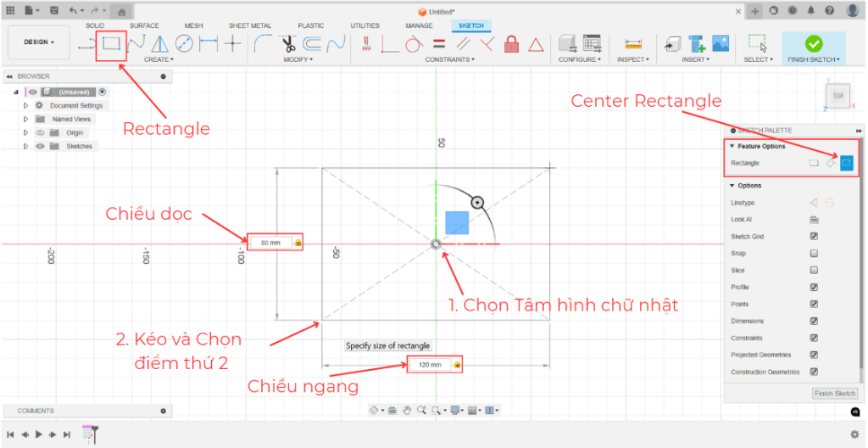Enable the Slice checkbox
Screen dimensions: 868x448
pos(814,271)
